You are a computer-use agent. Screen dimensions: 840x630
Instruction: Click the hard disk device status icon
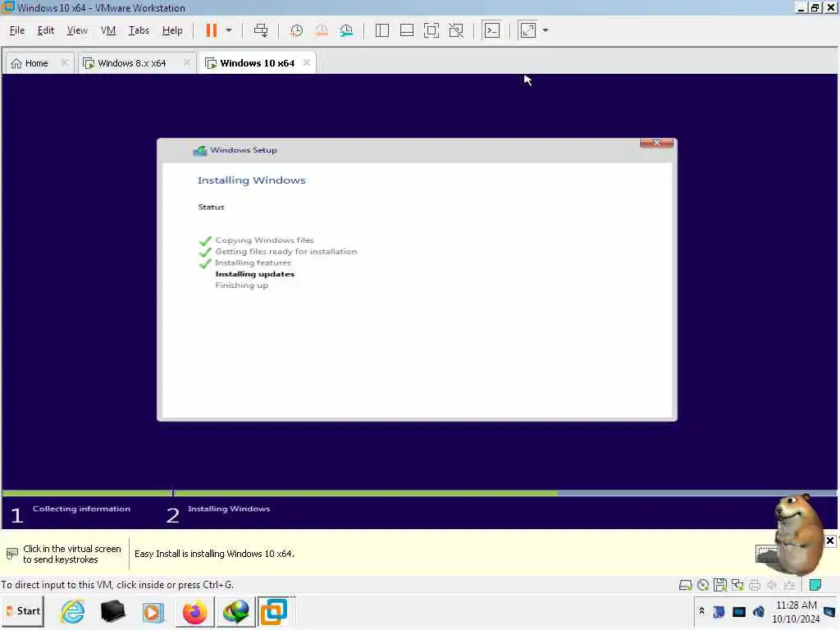tap(685, 585)
